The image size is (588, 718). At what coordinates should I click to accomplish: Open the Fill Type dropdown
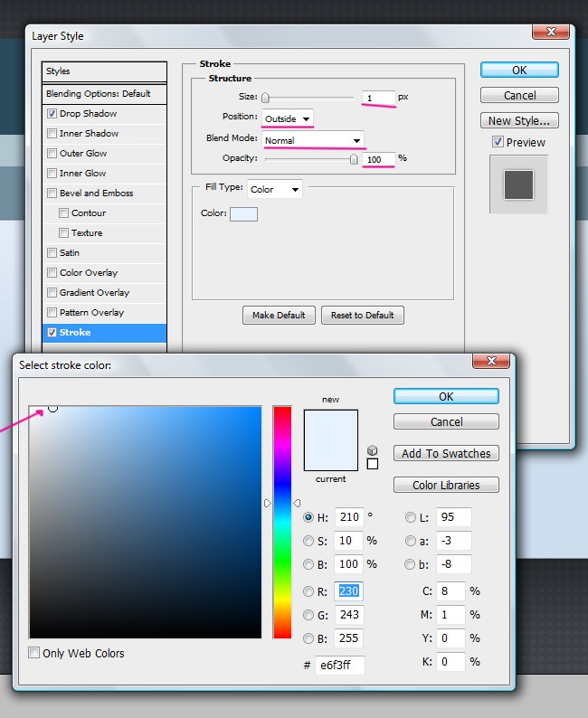click(275, 189)
